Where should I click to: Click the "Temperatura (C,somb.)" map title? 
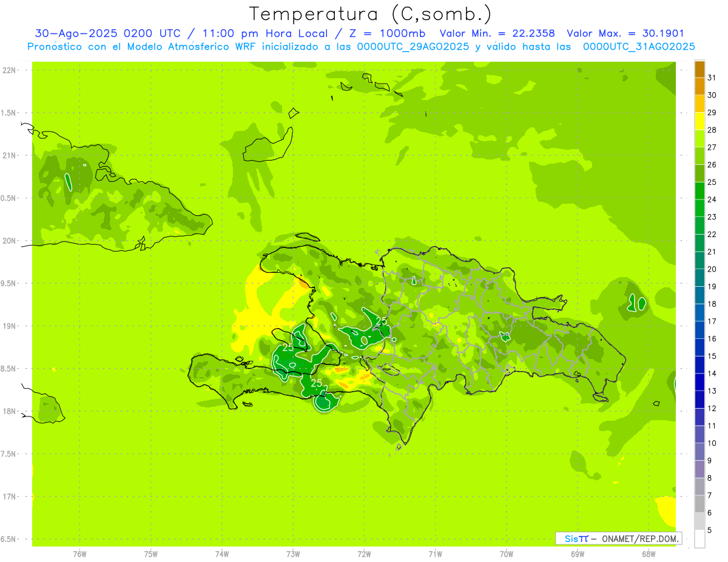370,14
